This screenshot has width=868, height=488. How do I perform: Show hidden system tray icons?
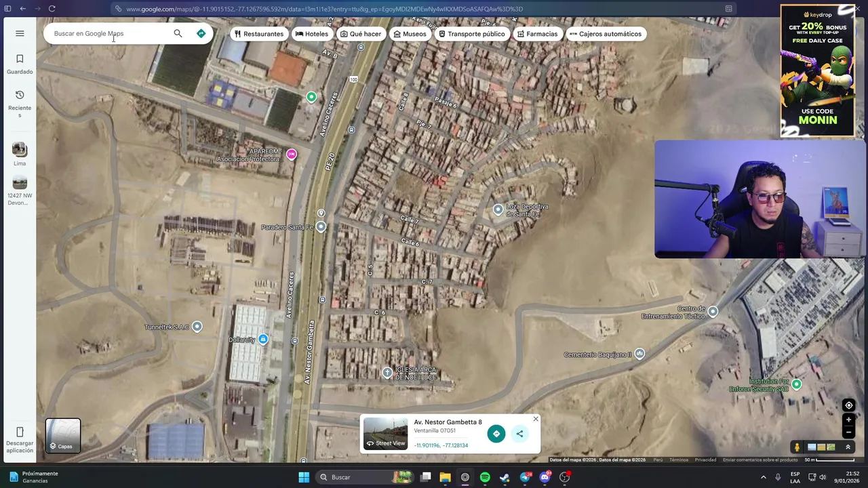(x=763, y=477)
